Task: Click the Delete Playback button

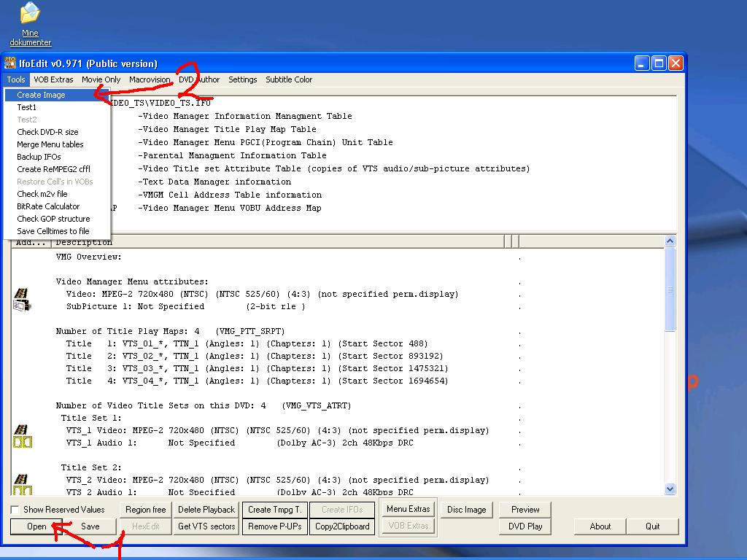Action: point(206,510)
